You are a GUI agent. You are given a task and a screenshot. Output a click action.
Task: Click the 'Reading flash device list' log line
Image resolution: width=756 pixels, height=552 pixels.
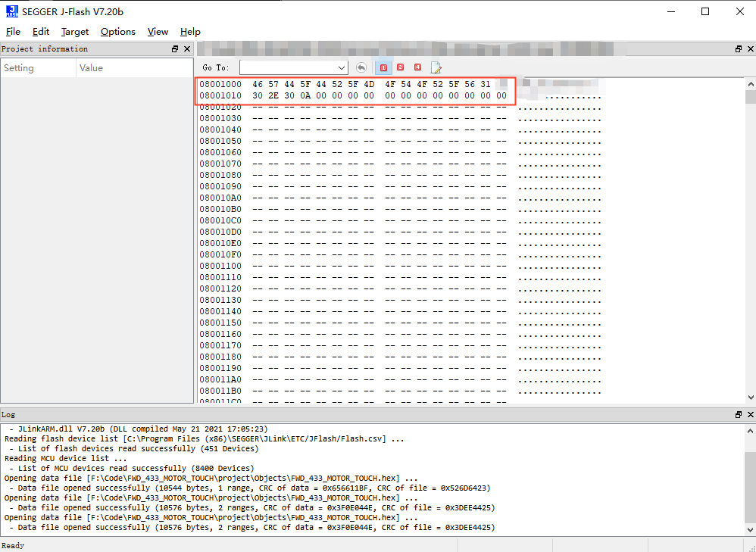pyautogui.click(x=205, y=438)
